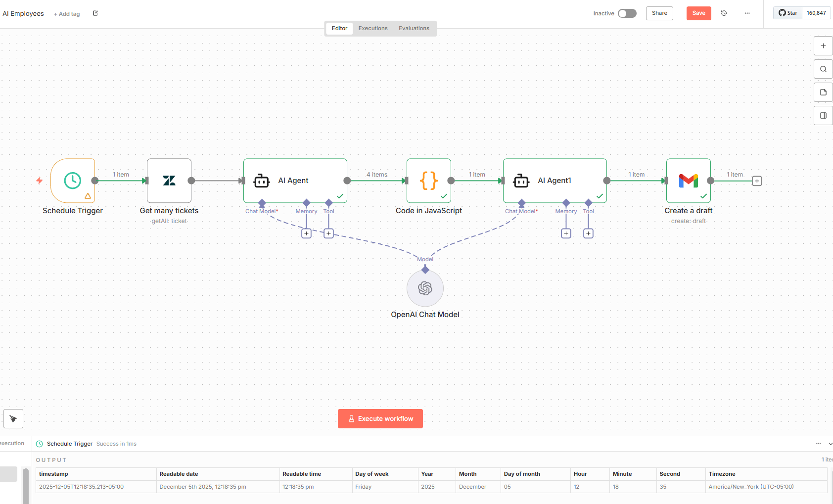Star the repository on GitHub
This screenshot has height=504, width=833.
[787, 13]
